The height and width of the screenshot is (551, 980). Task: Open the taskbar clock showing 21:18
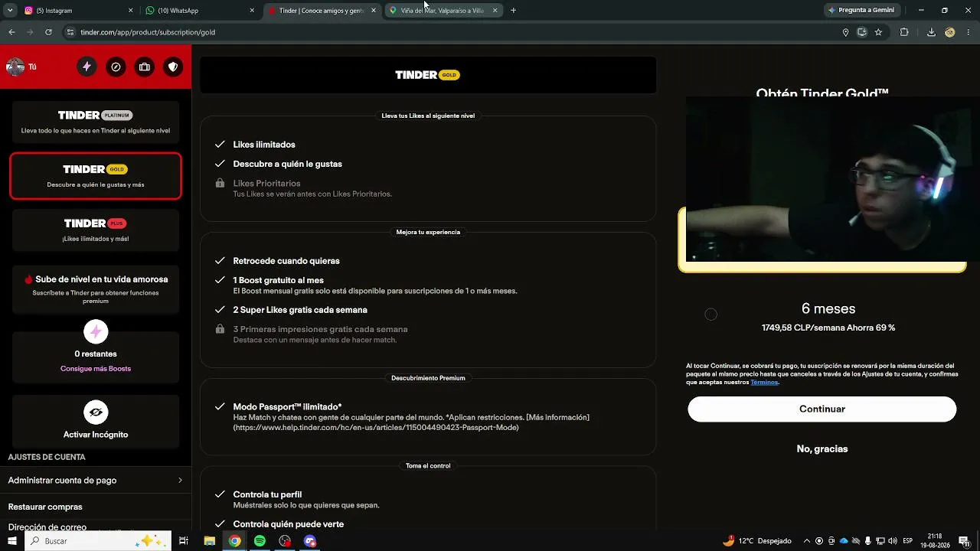click(935, 541)
